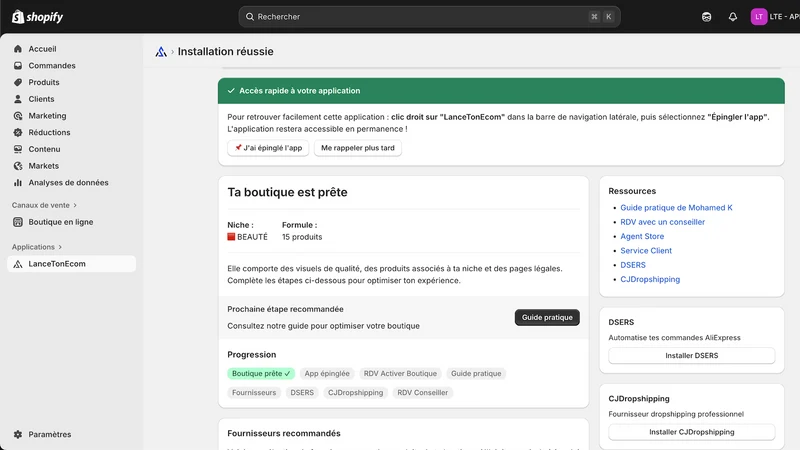Click the LanceTonEcom breadcrumb logo icon
The image size is (800, 450).
(161, 52)
